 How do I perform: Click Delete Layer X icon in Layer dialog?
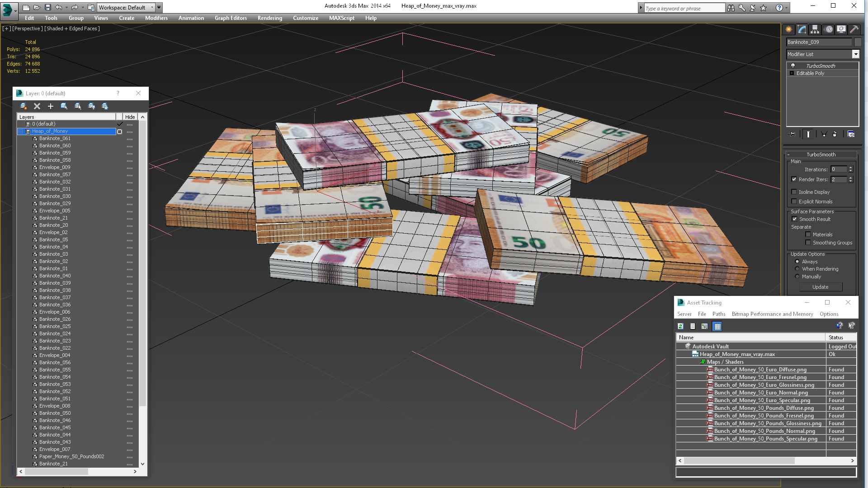tap(37, 106)
